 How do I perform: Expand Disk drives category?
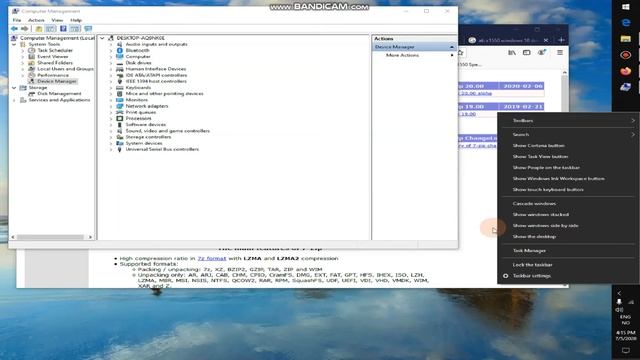tap(111, 63)
